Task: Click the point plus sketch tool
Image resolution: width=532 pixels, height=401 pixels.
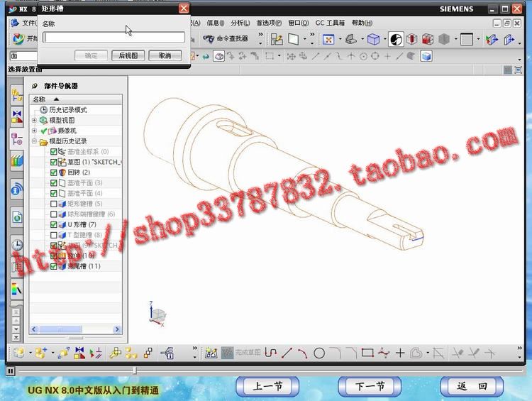Action: click(400, 353)
